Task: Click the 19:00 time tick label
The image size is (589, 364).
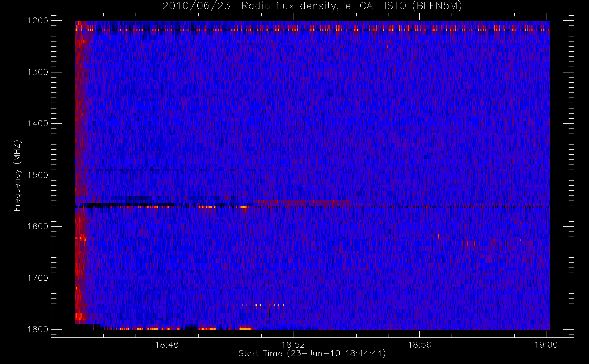Action: [x=546, y=345]
